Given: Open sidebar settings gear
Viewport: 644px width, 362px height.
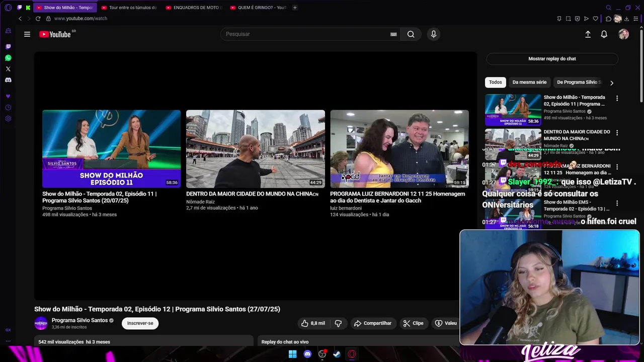Looking at the screenshot, I should pos(8,119).
